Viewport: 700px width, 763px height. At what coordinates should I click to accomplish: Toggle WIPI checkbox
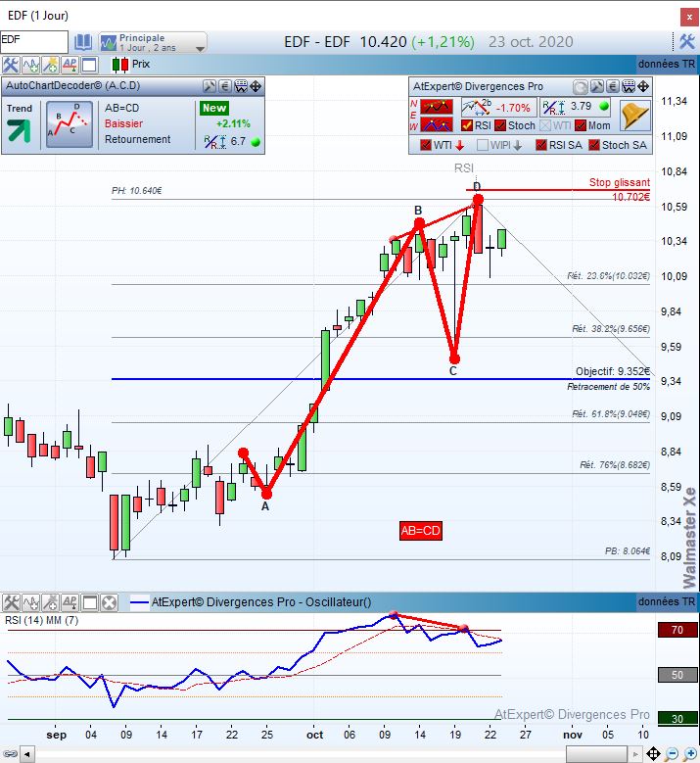[483, 145]
